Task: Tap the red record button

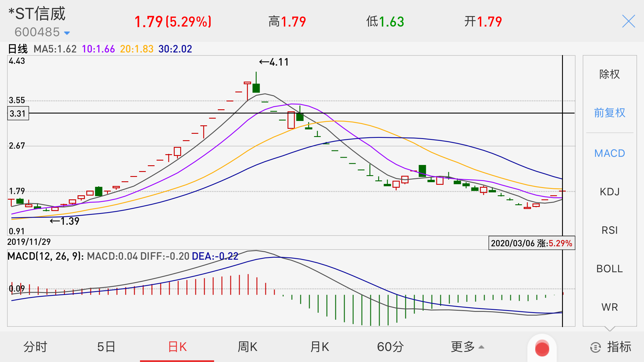Action: click(x=542, y=348)
